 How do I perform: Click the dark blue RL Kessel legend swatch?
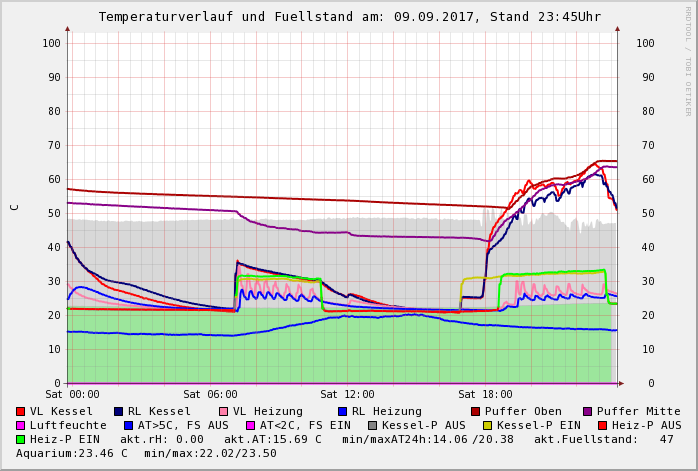point(118,411)
